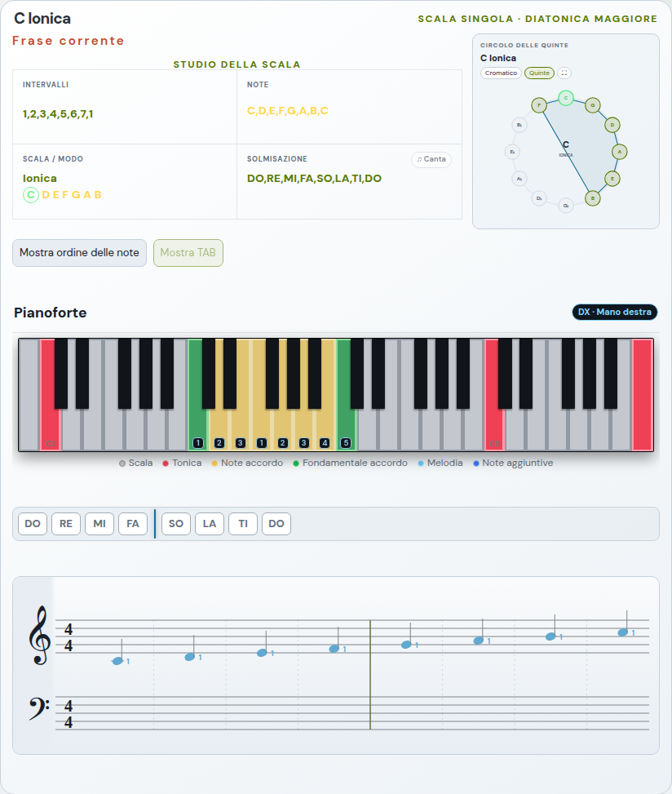The height and width of the screenshot is (794, 672).
Task: Play the RE solmization chip
Action: (66, 524)
